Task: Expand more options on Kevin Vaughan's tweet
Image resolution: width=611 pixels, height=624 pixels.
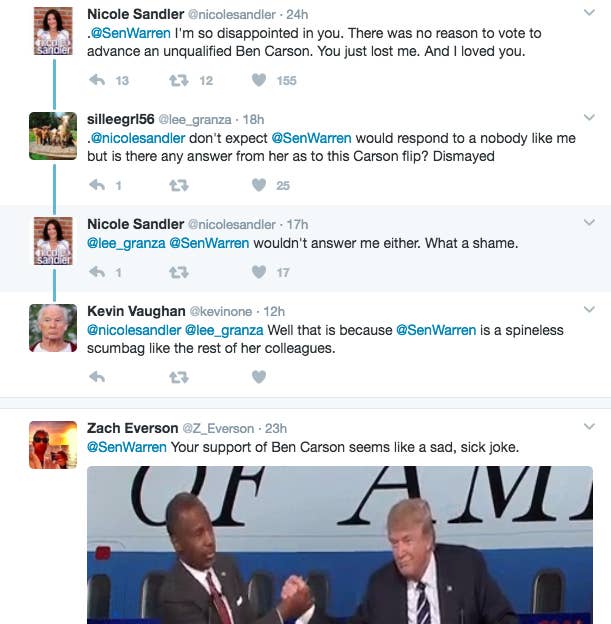Action: pos(589,309)
